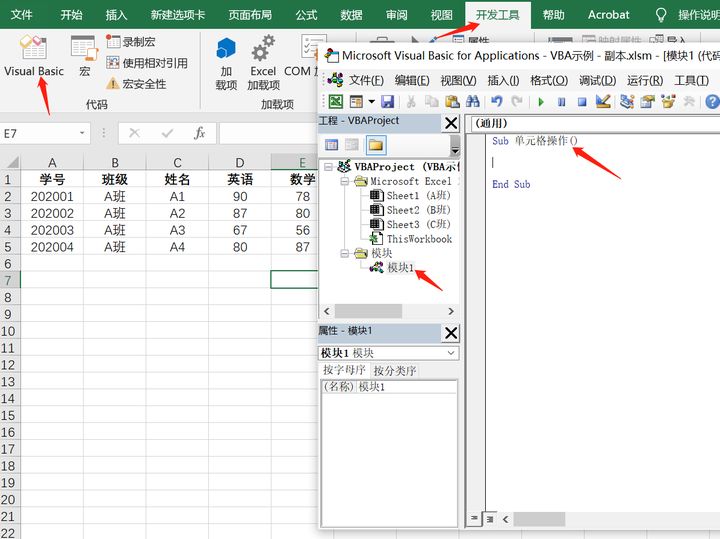Click Insert UserForm icon in VBA toolbar
Screen dimensions: 720x539
[356, 101]
